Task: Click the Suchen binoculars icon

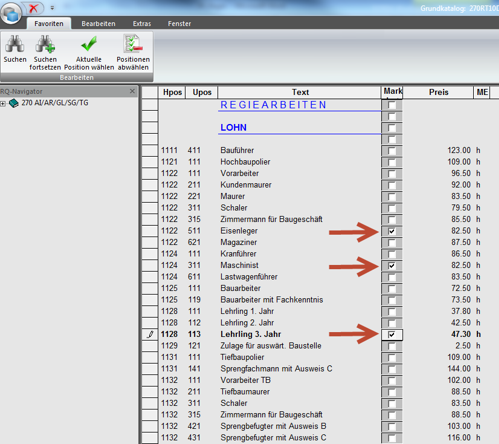Action: [15, 44]
